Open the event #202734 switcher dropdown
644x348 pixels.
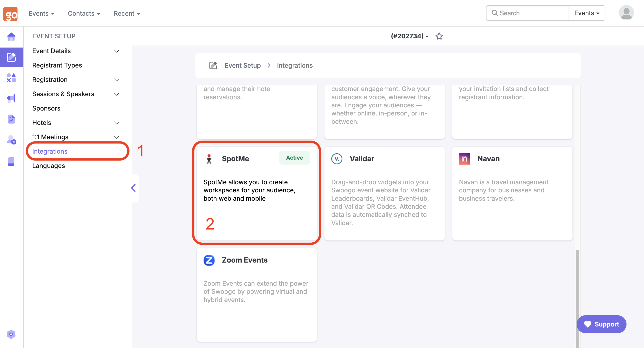[410, 36]
